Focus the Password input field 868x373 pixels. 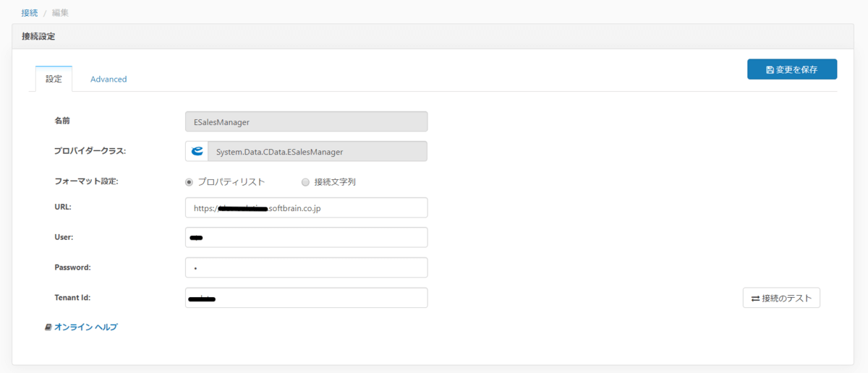pyautogui.click(x=307, y=267)
